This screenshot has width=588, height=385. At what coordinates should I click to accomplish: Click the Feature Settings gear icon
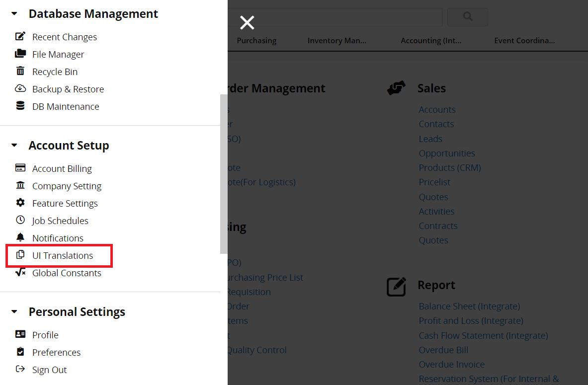point(20,203)
